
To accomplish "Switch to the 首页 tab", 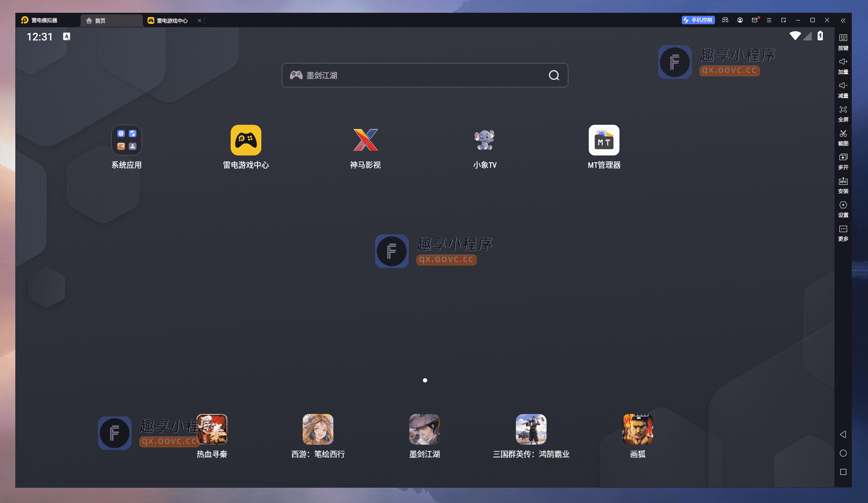I will pyautogui.click(x=112, y=20).
